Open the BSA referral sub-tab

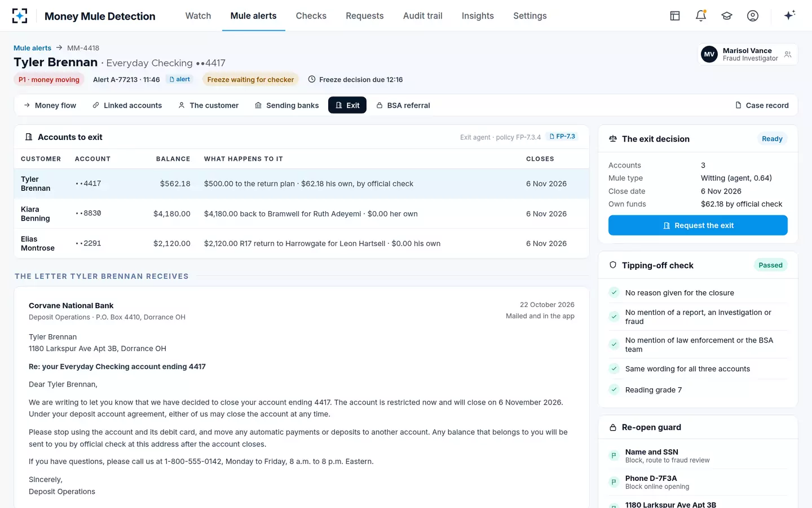click(403, 106)
